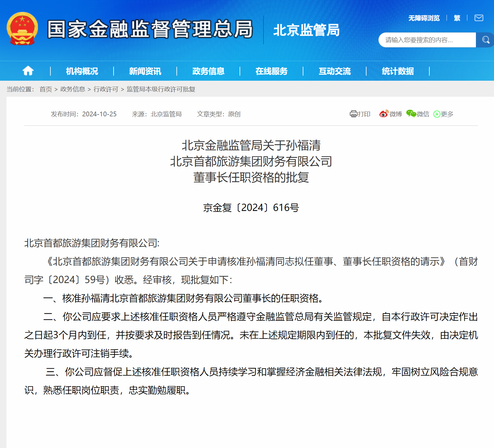Go to 在线服务 section
This screenshot has height=448, width=494.
(271, 71)
